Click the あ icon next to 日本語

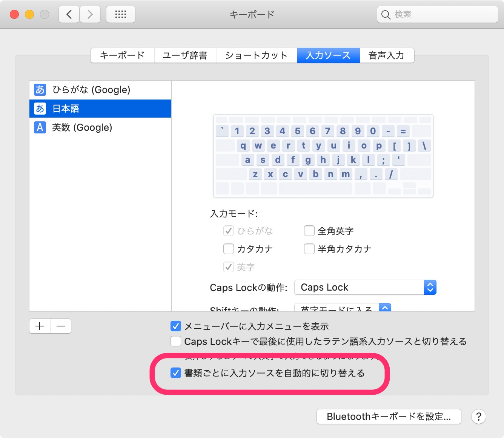[40, 108]
